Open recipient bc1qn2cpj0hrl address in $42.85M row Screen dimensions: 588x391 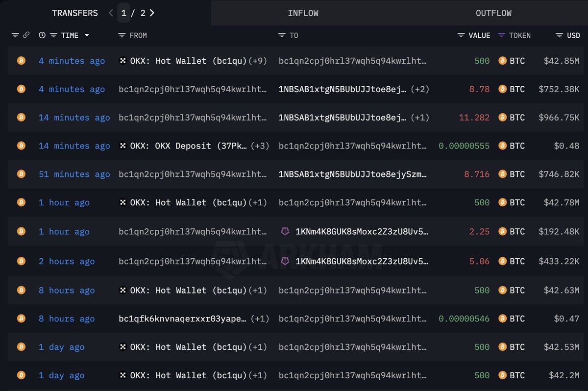click(353, 61)
